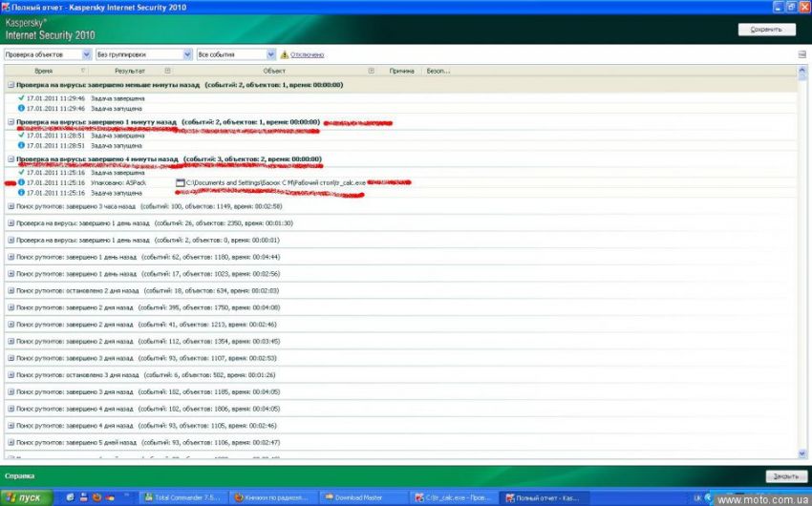Click Kaspersky icon in the title bar
Viewport: 812px width, 506px height.
[5, 7]
